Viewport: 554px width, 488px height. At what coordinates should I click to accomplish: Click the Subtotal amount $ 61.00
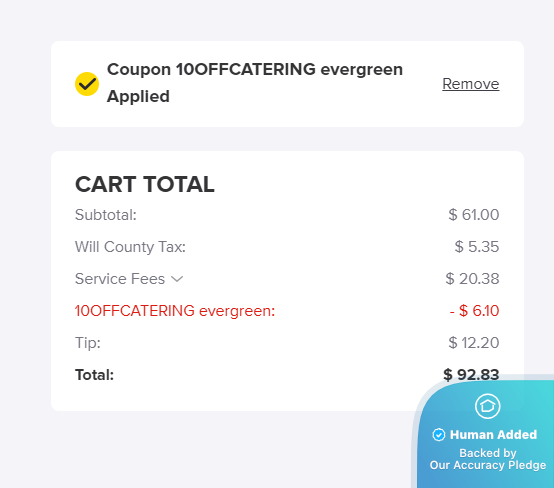(x=474, y=215)
